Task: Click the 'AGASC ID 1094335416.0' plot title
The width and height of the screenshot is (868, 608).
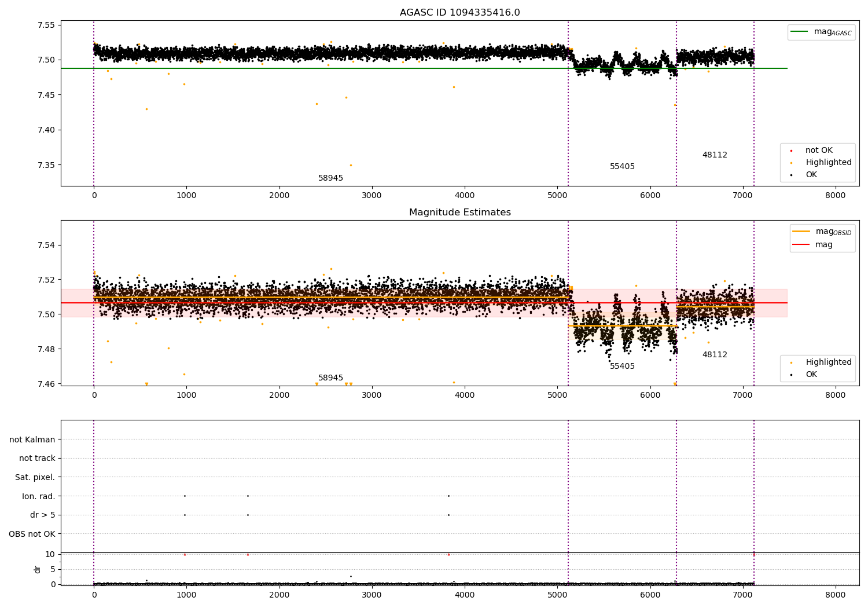Action: click(459, 13)
